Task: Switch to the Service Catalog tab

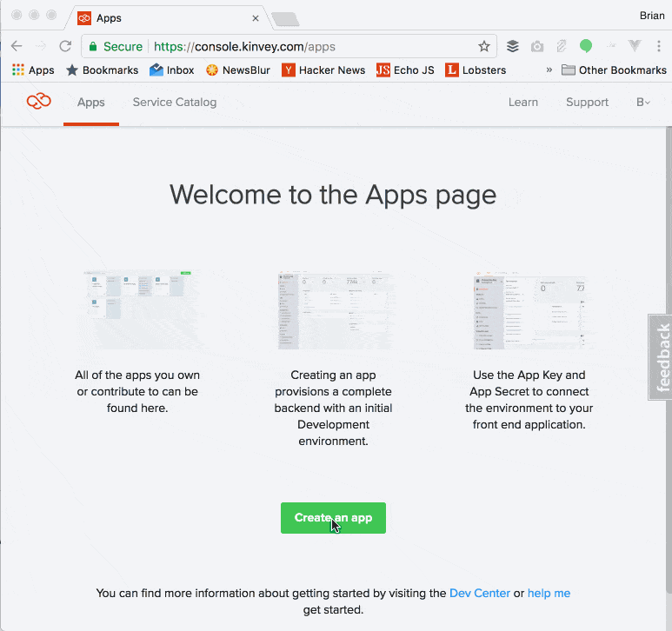Action: [x=175, y=102]
